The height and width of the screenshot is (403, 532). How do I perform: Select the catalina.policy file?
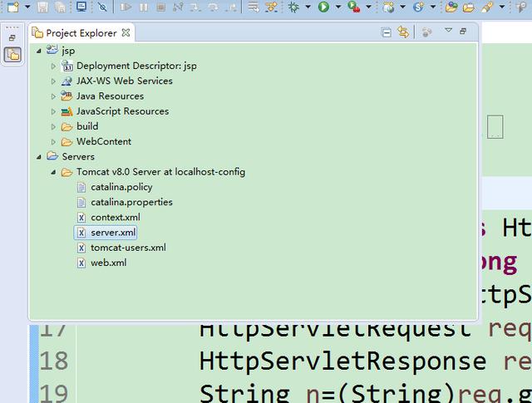pyautogui.click(x=121, y=187)
